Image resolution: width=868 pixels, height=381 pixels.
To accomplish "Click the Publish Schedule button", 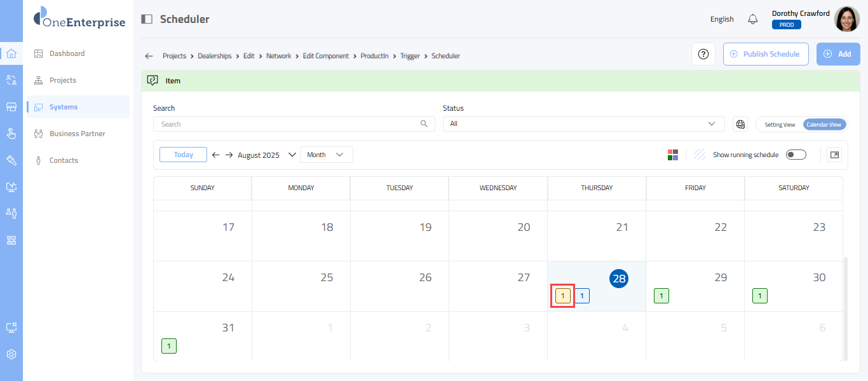I will (x=765, y=54).
